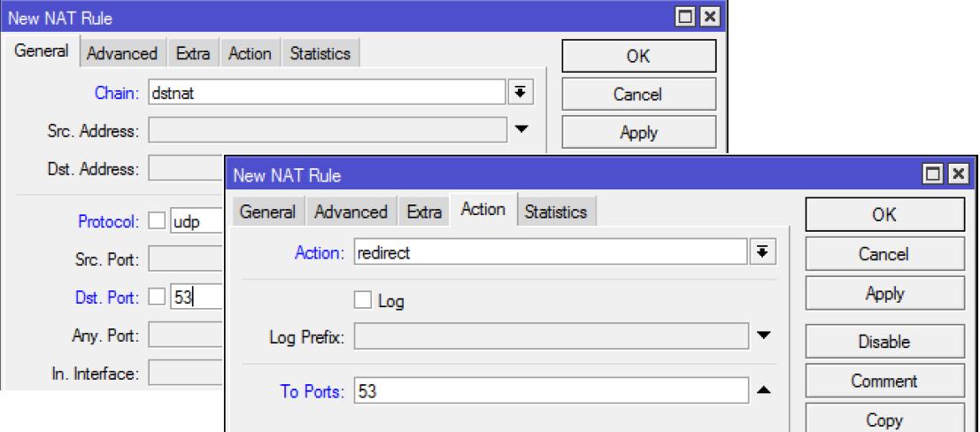
Task: Expand the Src. Address field arrow
Action: pos(521,130)
